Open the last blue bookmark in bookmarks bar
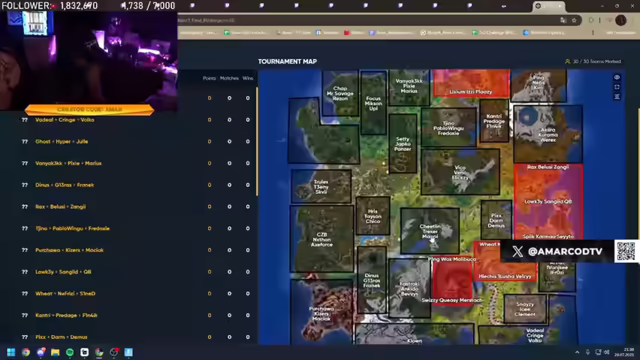 tap(544, 33)
